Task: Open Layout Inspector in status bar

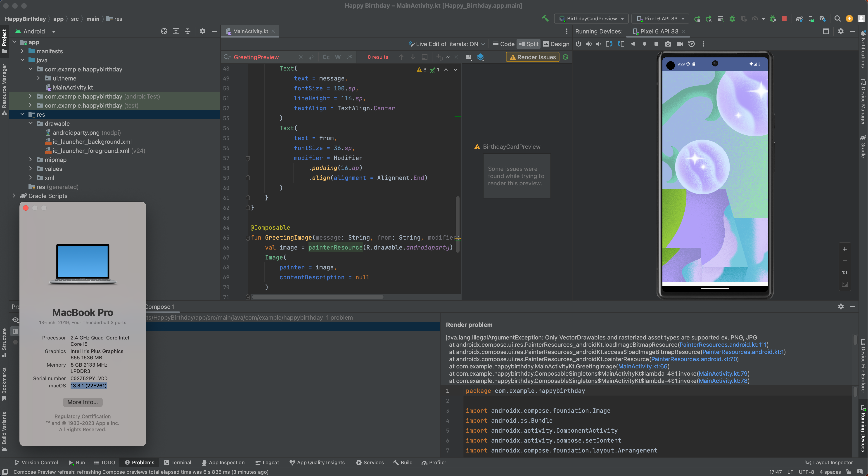Action: (829, 462)
